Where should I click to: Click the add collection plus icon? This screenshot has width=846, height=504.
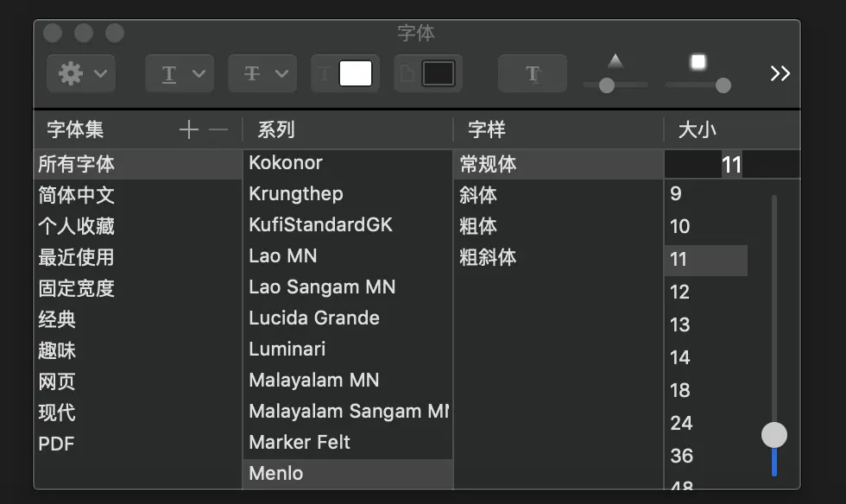(x=188, y=129)
